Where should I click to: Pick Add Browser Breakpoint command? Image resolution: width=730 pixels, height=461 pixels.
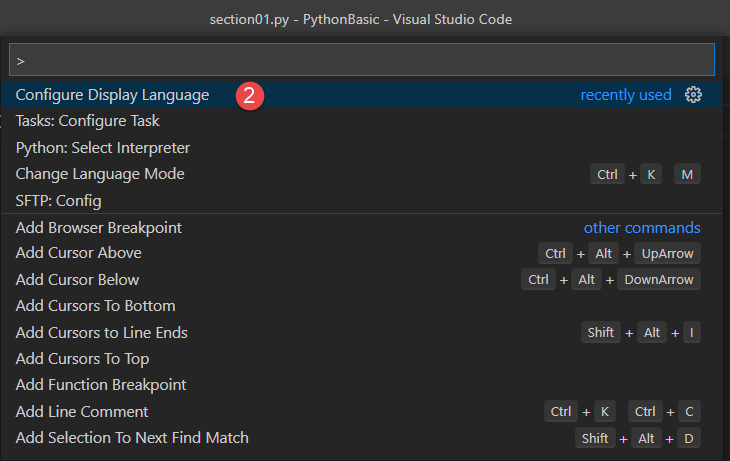[x=99, y=227]
